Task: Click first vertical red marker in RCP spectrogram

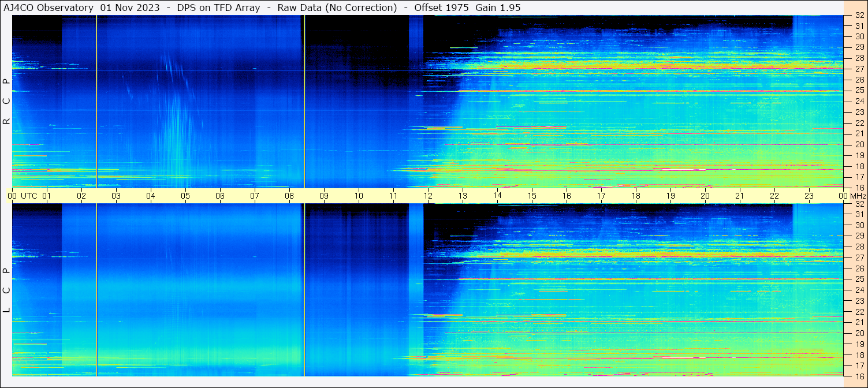Action: pos(96,101)
